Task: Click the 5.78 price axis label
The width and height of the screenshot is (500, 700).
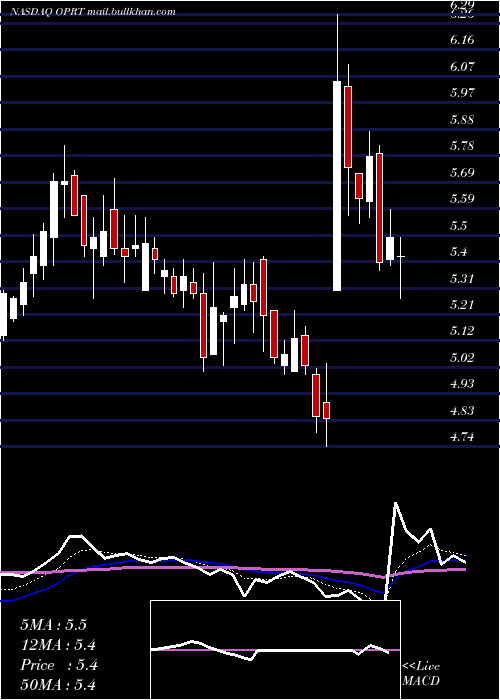Action: (x=462, y=146)
